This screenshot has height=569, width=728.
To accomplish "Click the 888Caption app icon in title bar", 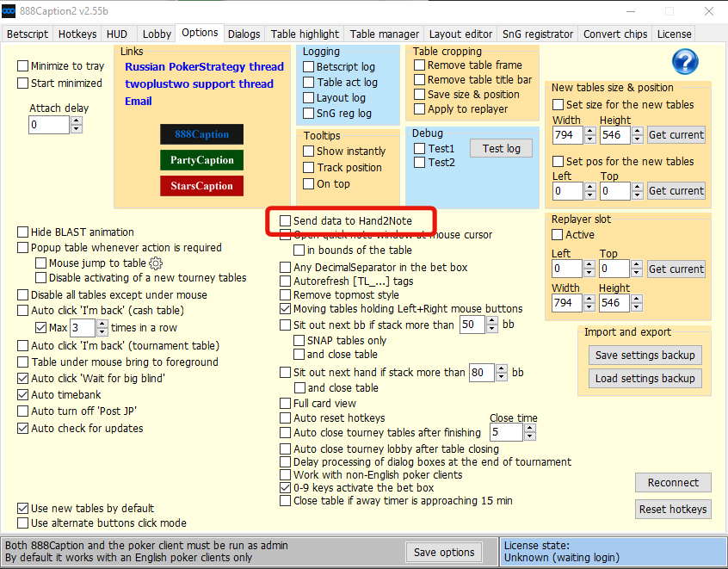I will click(x=9, y=10).
